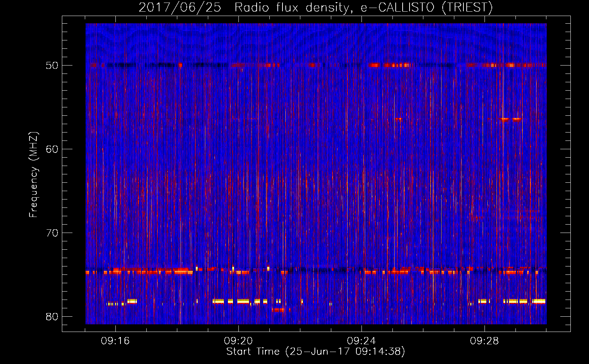Click the 09:24 time tick label

point(361,341)
